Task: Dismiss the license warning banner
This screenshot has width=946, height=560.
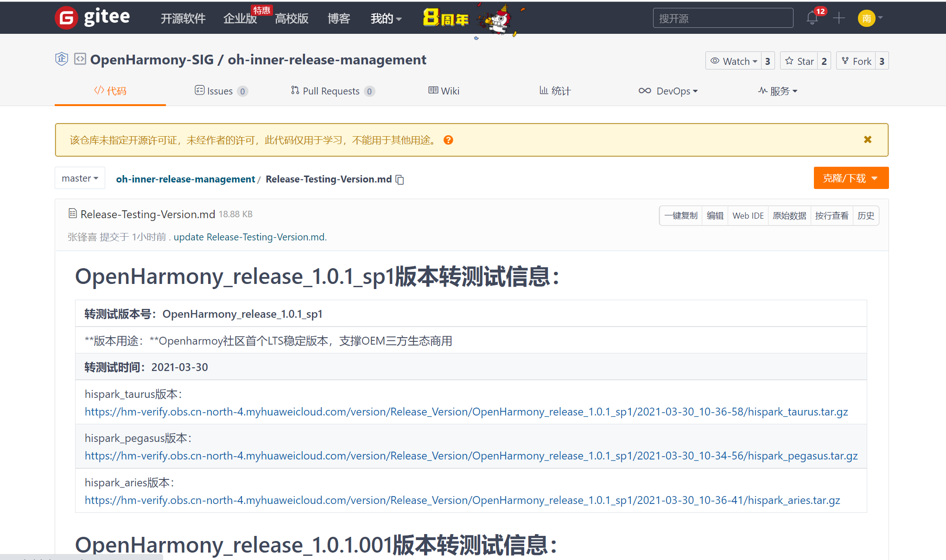Action: point(868,139)
